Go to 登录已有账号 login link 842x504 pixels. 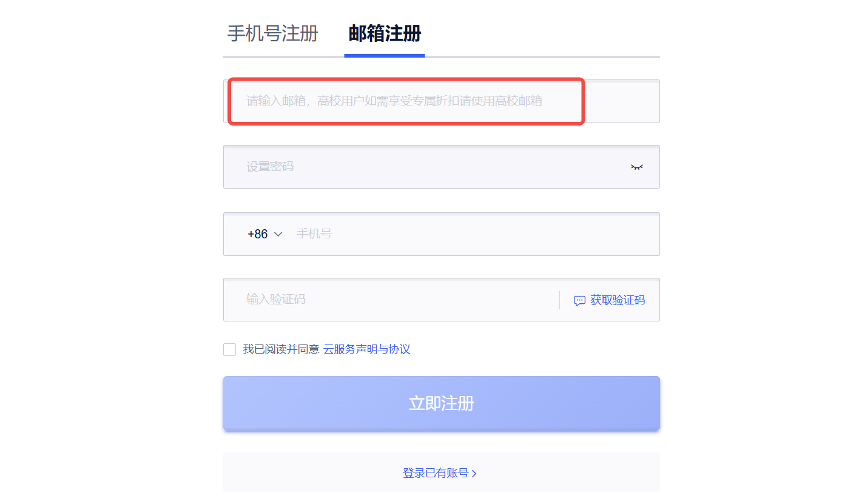(x=436, y=473)
